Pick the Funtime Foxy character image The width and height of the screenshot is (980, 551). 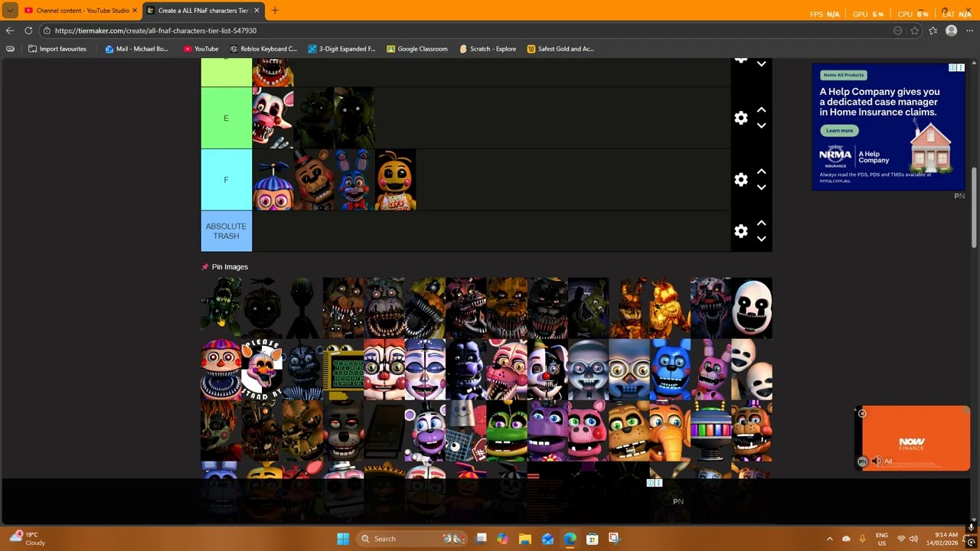point(507,370)
